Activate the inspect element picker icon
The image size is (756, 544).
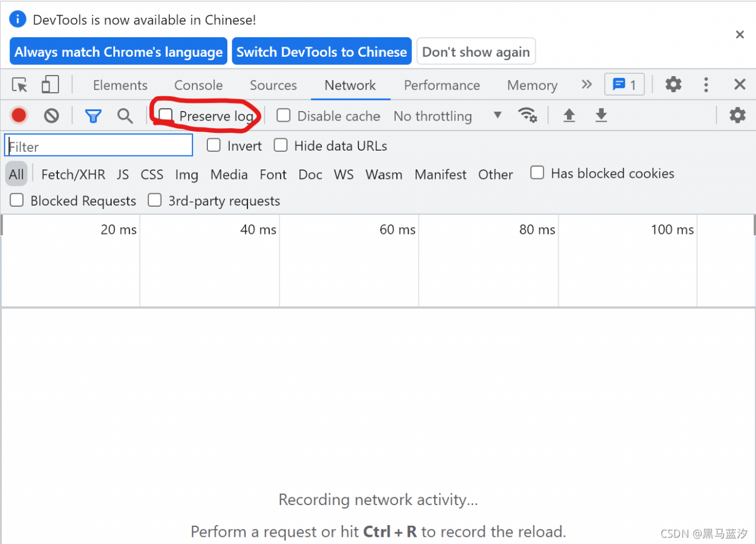(20, 85)
